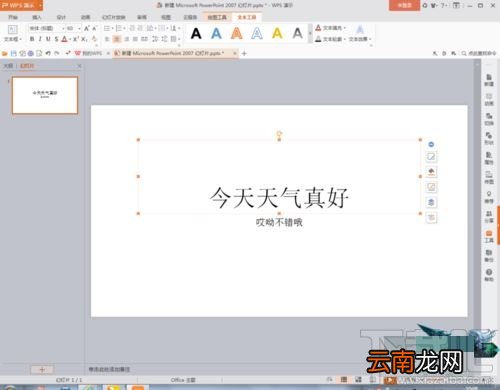The width and height of the screenshot is (500, 390).
Task: Add a new slide with the plus button
Action: click(42, 369)
